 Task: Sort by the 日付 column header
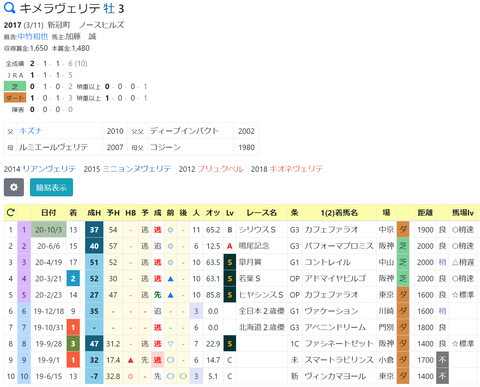pyautogui.click(x=49, y=212)
